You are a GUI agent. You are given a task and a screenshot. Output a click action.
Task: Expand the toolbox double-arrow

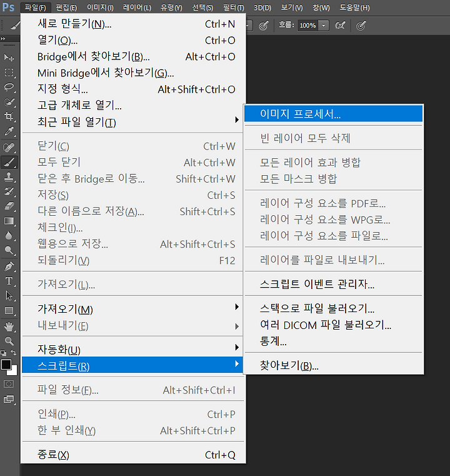point(3,39)
